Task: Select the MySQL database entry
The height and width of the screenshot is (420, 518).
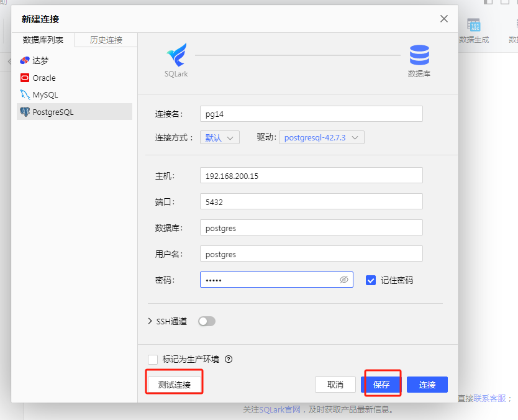Action: pyautogui.click(x=75, y=95)
